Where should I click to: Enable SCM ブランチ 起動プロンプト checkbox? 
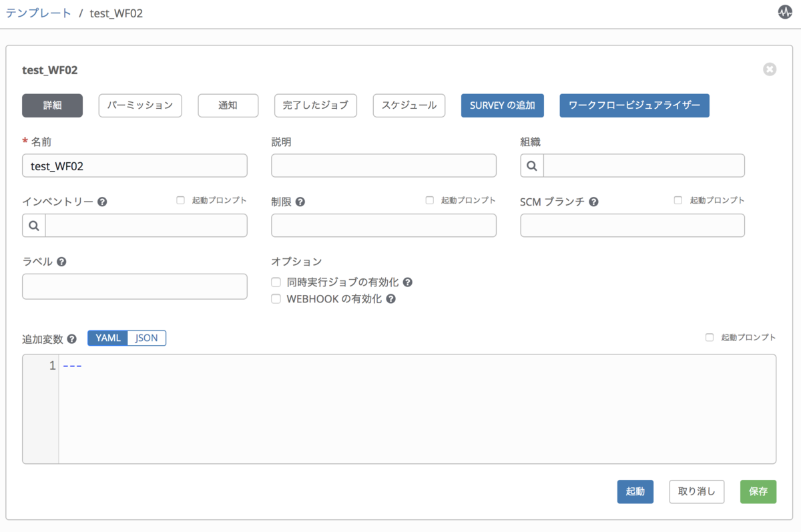(678, 200)
